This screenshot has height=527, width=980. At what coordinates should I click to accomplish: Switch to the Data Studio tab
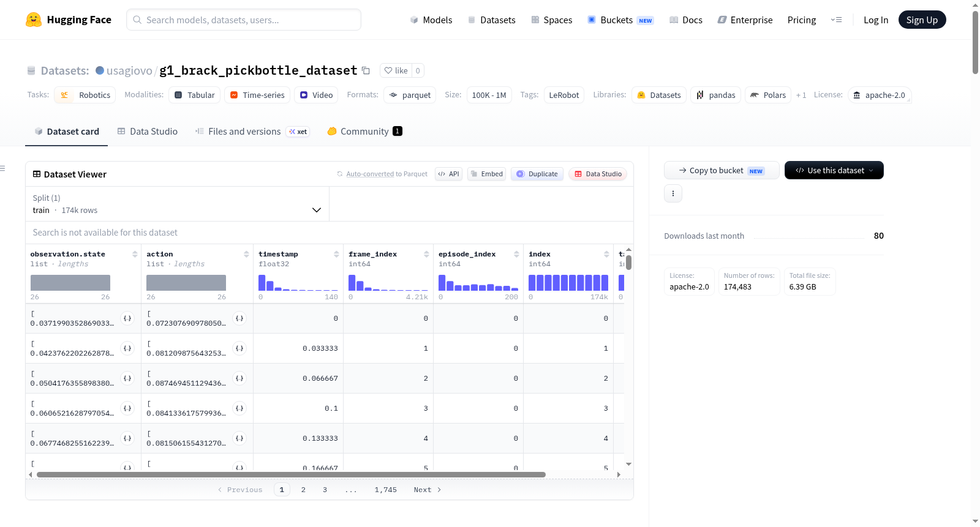148,131
